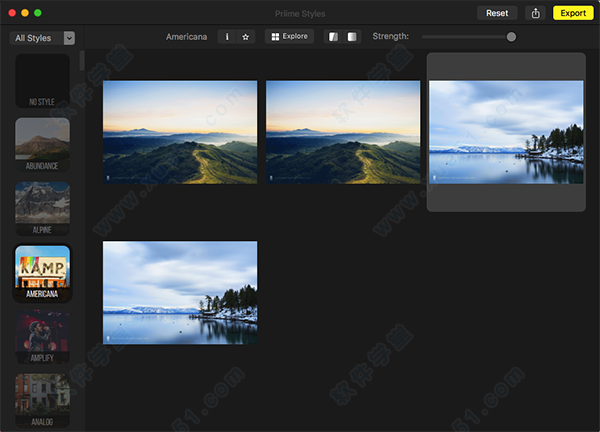Viewport: 600px width, 432px height.
Task: Click the share icon next to Reset
Action: [x=536, y=13]
